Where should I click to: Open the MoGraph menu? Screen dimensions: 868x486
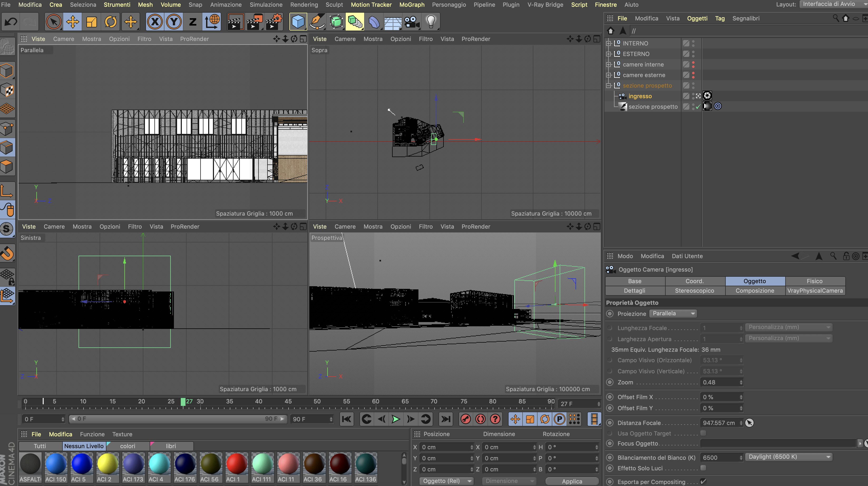tap(411, 5)
